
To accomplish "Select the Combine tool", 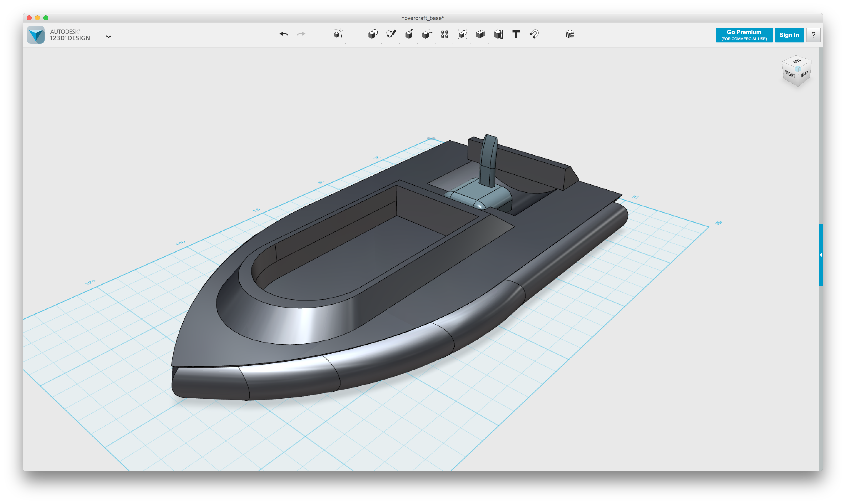I will 480,34.
